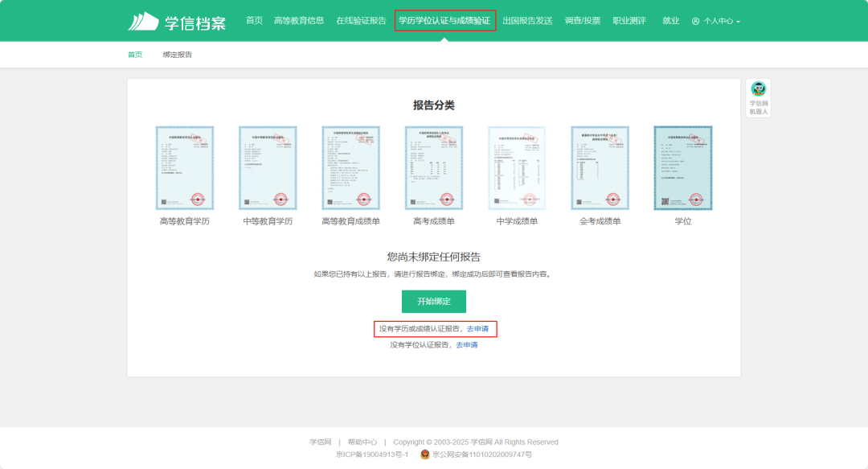Open 帮助中心 footer link
Image resolution: width=868 pixels, height=469 pixels.
(362, 442)
